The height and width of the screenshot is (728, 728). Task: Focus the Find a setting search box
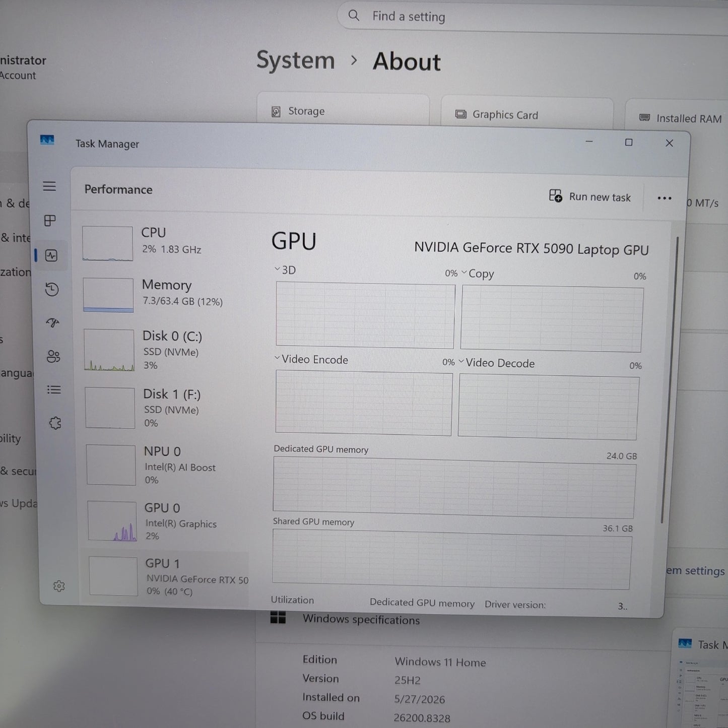coord(533,17)
